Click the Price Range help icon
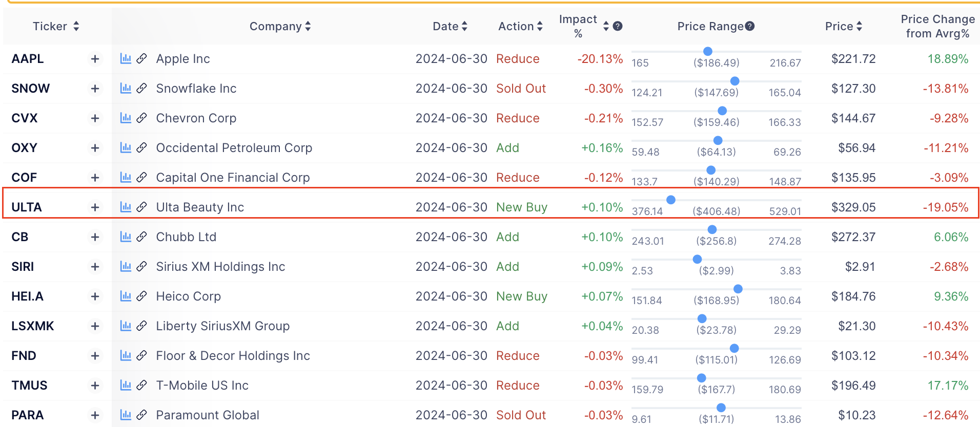The image size is (980, 427). pyautogui.click(x=750, y=26)
